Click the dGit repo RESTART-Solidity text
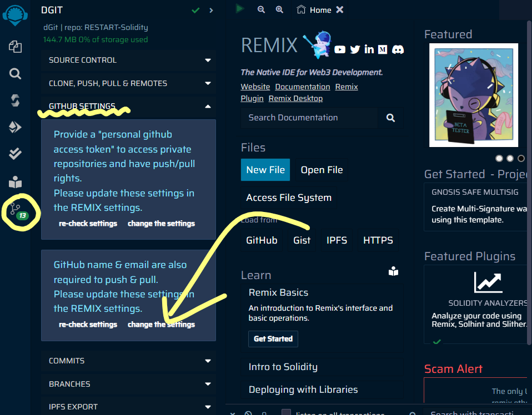532x415 pixels. pyautogui.click(x=96, y=28)
